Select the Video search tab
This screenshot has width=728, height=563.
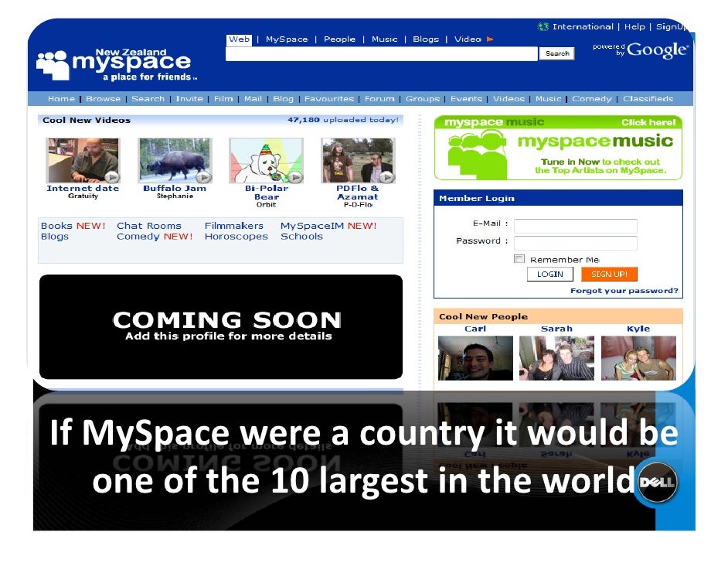point(468,39)
